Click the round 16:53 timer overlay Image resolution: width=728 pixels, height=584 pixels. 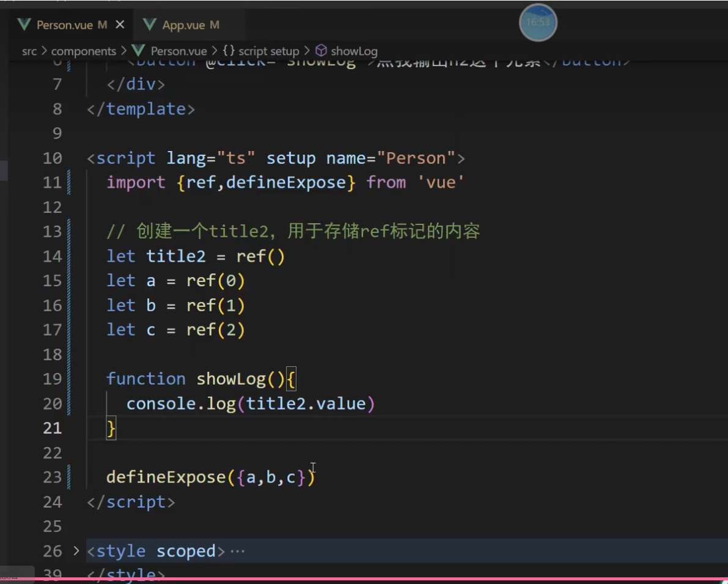coord(538,22)
